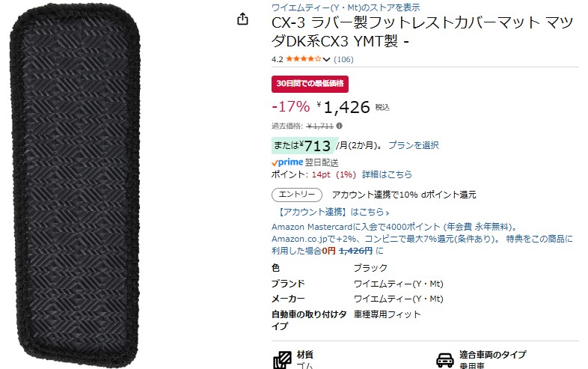The image size is (588, 369).
Task: Expand the rating breakdown chevron
Action: click(326, 59)
